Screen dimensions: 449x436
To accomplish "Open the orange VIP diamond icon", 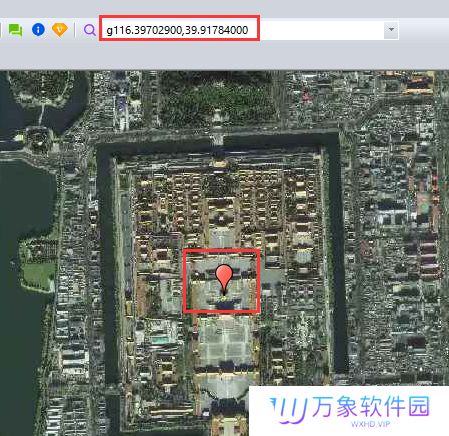I will 60,30.
